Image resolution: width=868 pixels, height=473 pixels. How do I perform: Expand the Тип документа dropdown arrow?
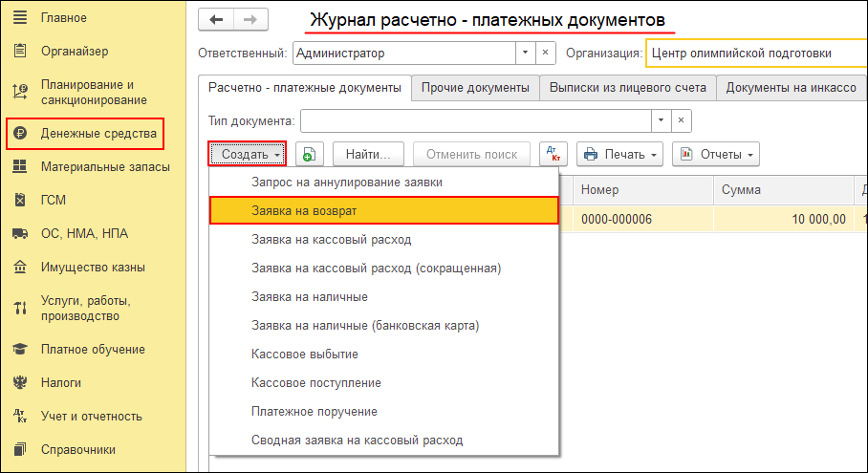pos(660,121)
